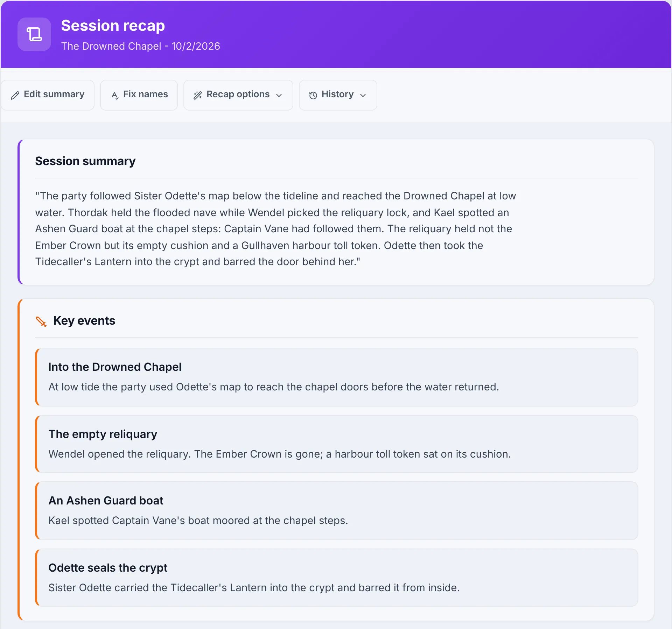The width and height of the screenshot is (672, 629).
Task: Click the pencil icon on Edit summary
Action: click(15, 95)
